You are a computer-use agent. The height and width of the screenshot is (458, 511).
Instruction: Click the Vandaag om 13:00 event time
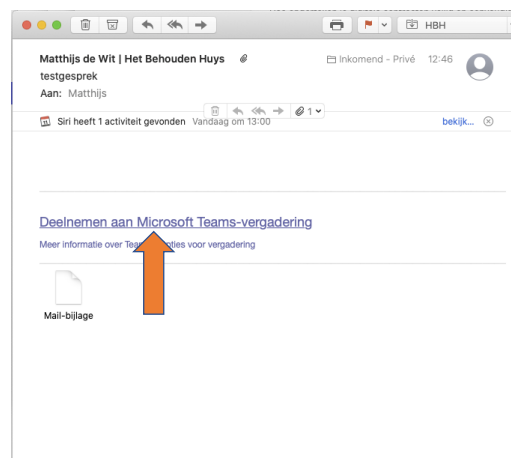[231, 122]
